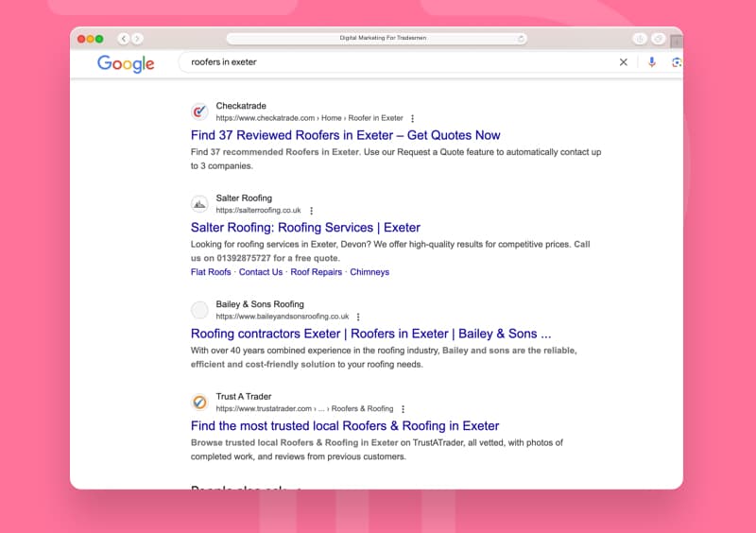Clear the search box with the X icon
Image resolution: width=756 pixels, height=533 pixels.
pos(624,62)
